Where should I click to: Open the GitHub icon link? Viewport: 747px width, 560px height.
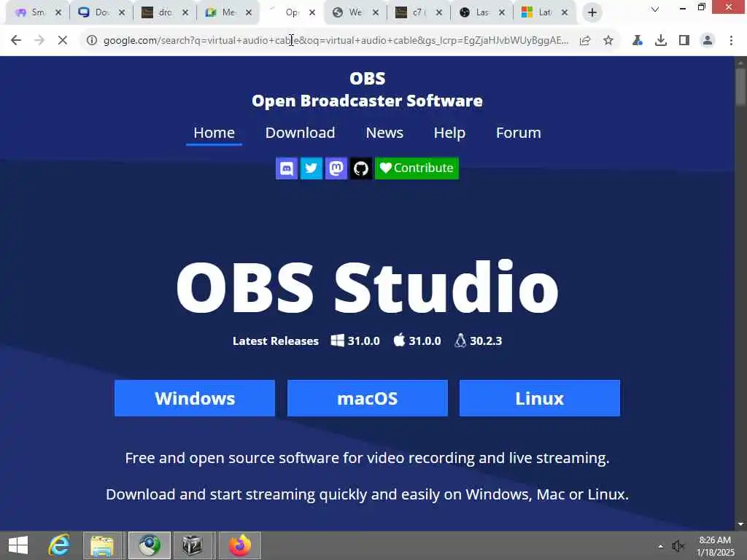pyautogui.click(x=361, y=168)
